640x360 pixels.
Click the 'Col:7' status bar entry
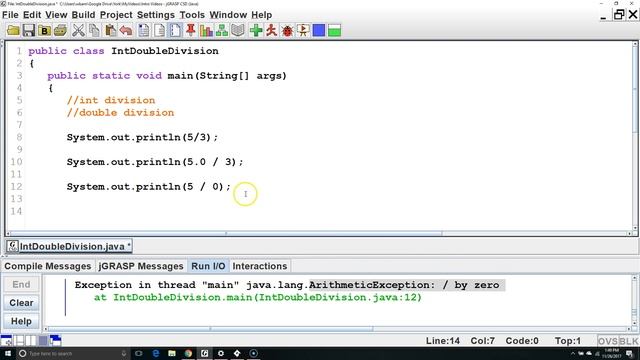(x=483, y=341)
